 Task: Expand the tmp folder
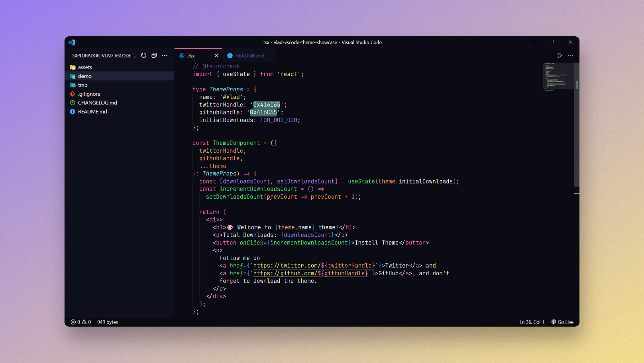(x=120, y=85)
